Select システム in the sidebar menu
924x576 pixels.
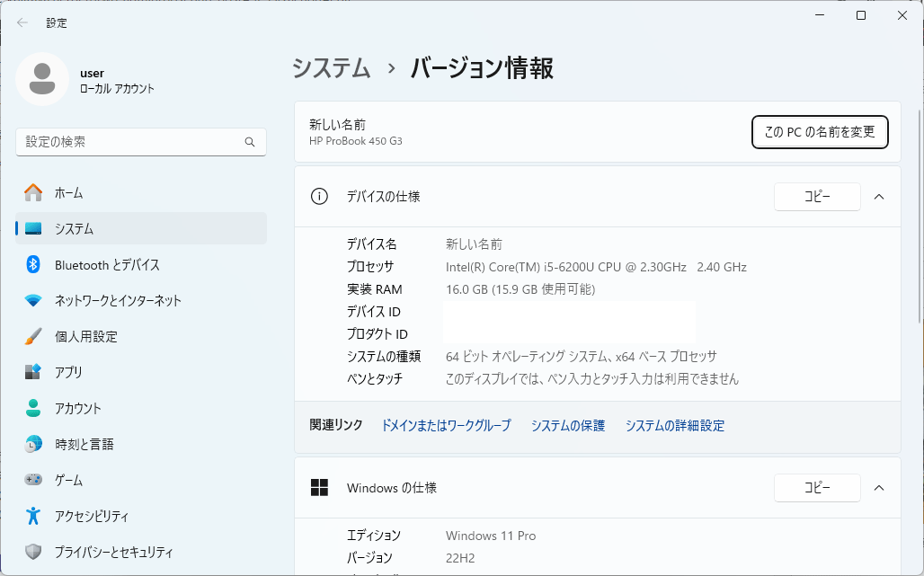(x=74, y=228)
